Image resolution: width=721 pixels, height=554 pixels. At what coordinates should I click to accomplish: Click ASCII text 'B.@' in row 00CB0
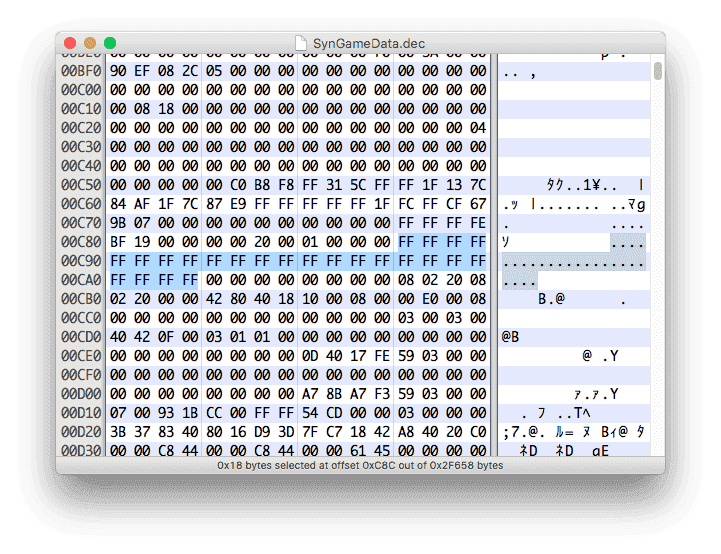[x=551, y=299]
